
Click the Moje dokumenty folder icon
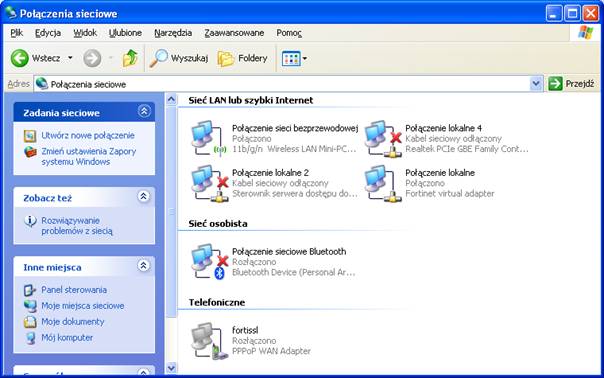(30, 322)
